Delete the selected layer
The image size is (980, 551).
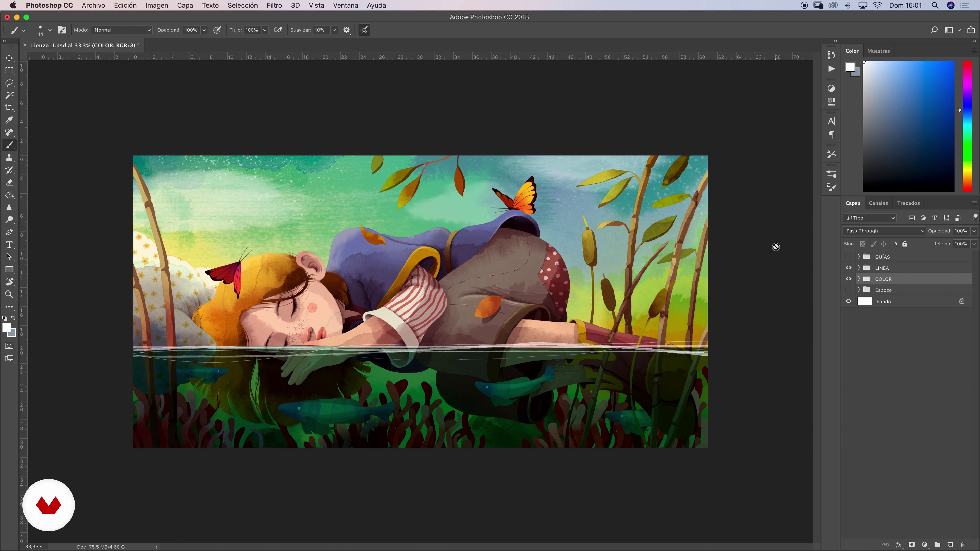(963, 545)
